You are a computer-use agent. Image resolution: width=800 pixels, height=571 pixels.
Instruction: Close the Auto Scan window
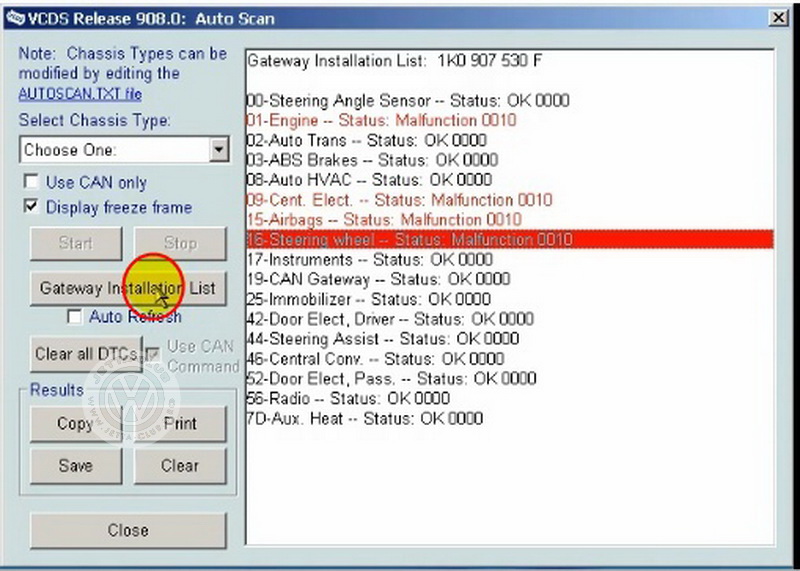click(x=779, y=18)
